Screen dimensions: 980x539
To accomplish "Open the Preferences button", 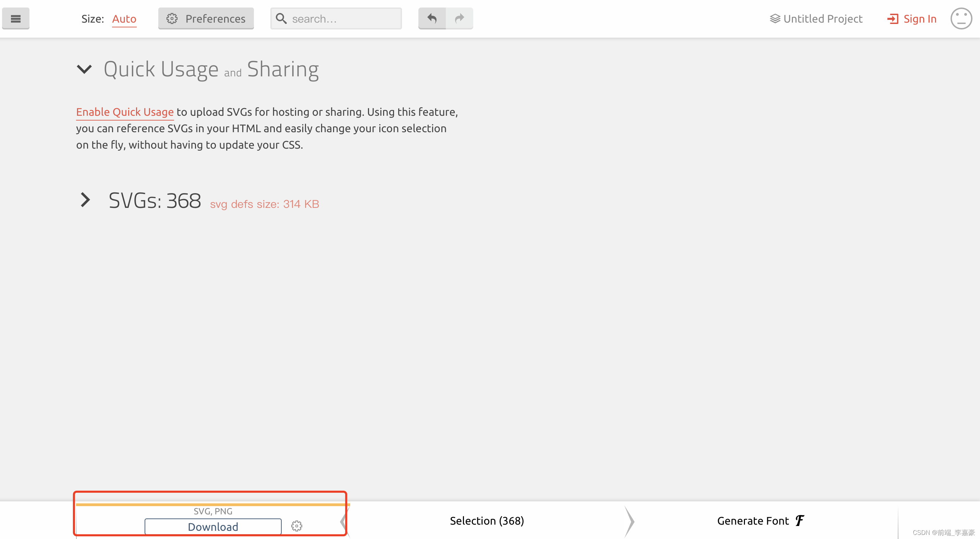I will pyautogui.click(x=206, y=18).
